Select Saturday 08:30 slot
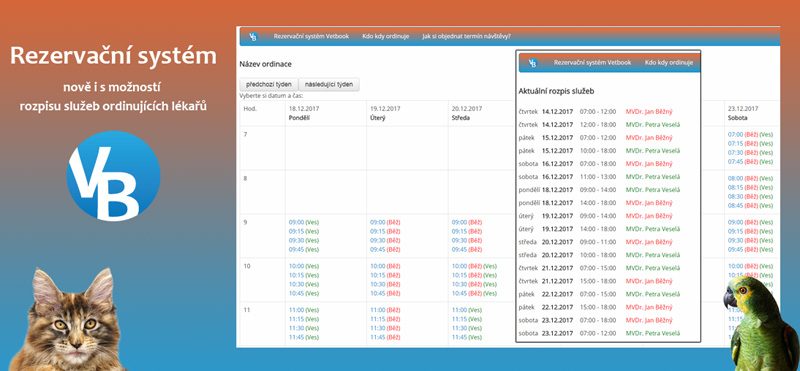 [x=751, y=196]
